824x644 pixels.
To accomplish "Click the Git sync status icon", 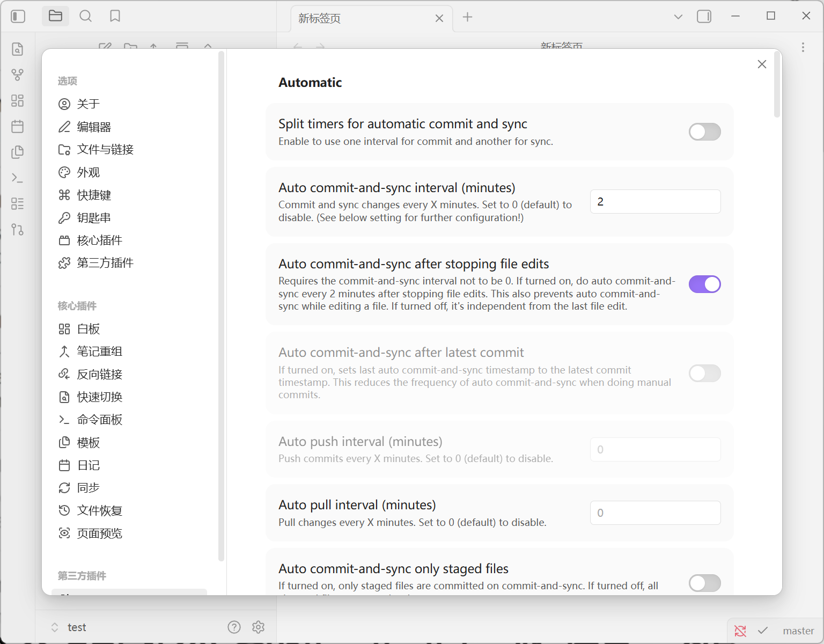I will pyautogui.click(x=740, y=631).
